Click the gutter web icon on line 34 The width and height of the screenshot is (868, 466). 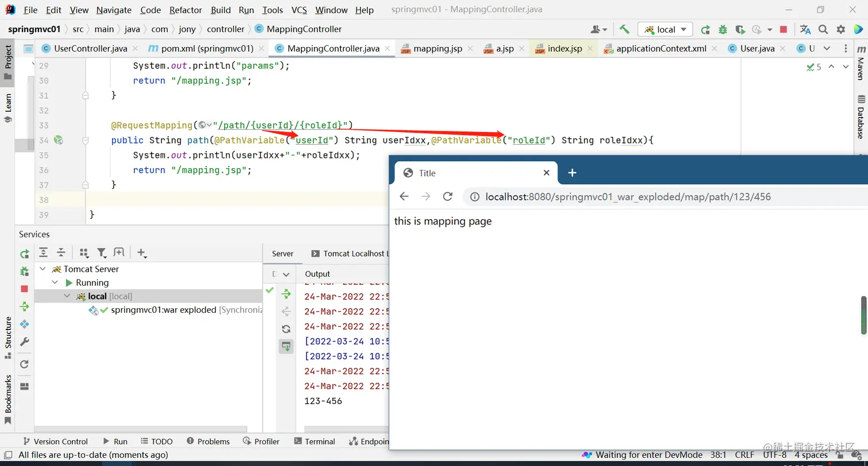click(x=58, y=140)
